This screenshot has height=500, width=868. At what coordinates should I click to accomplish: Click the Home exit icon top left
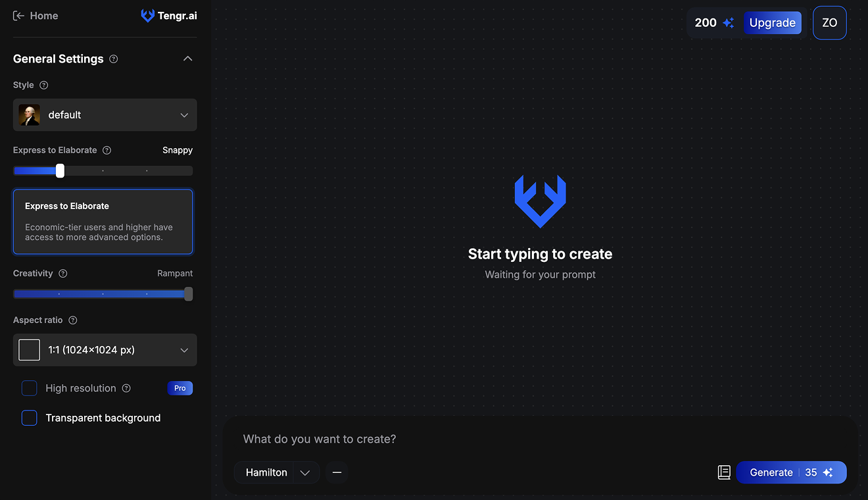point(19,15)
